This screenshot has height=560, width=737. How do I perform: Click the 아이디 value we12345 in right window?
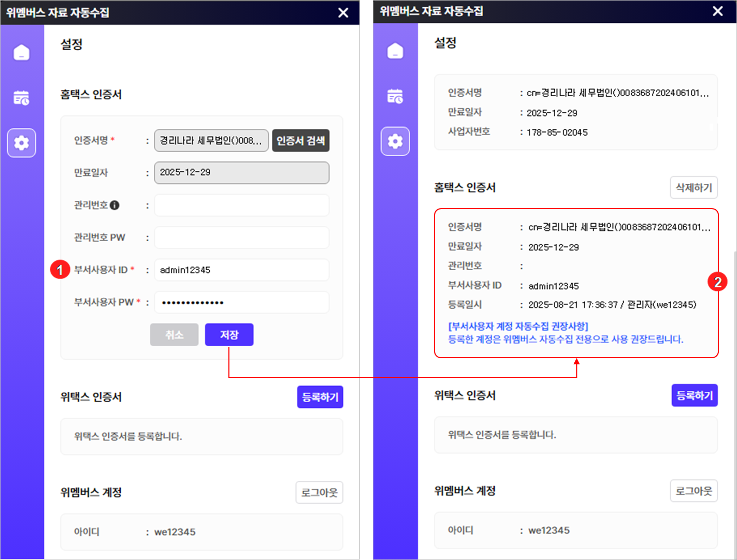pos(549,530)
